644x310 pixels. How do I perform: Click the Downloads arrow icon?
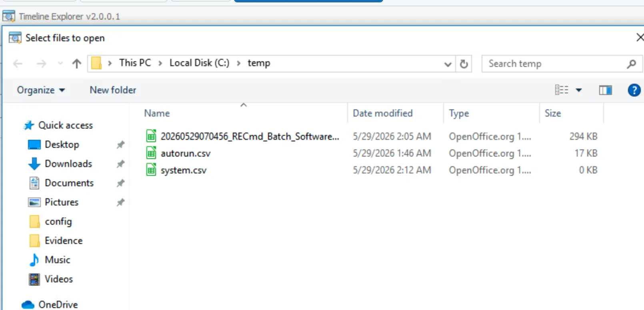tap(34, 164)
